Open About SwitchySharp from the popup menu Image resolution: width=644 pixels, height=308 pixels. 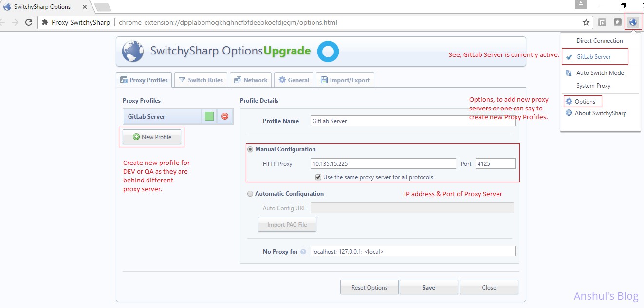pyautogui.click(x=600, y=113)
